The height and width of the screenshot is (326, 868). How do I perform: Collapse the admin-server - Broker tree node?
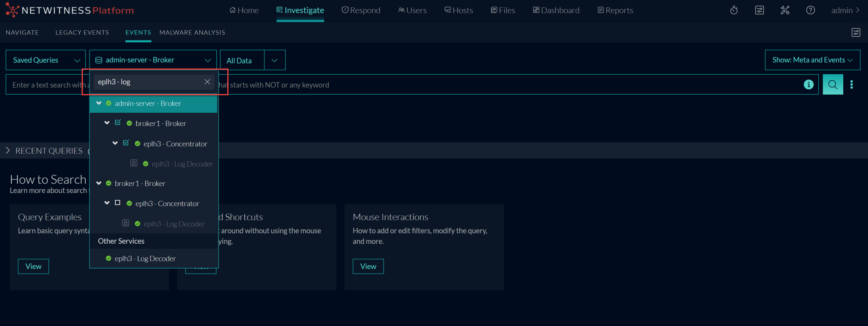[x=99, y=103]
